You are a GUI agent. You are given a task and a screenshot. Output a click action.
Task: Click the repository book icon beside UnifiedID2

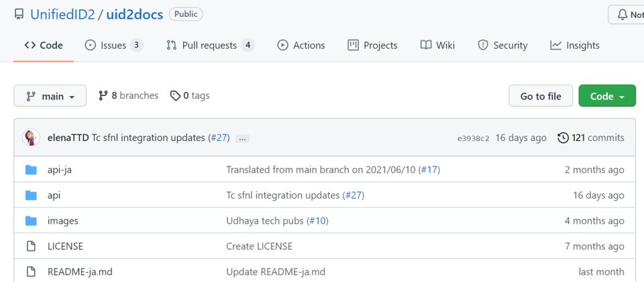pos(19,14)
